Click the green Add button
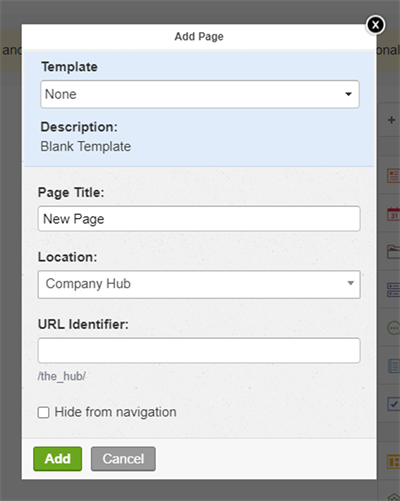The image size is (400, 501). pyautogui.click(x=58, y=459)
